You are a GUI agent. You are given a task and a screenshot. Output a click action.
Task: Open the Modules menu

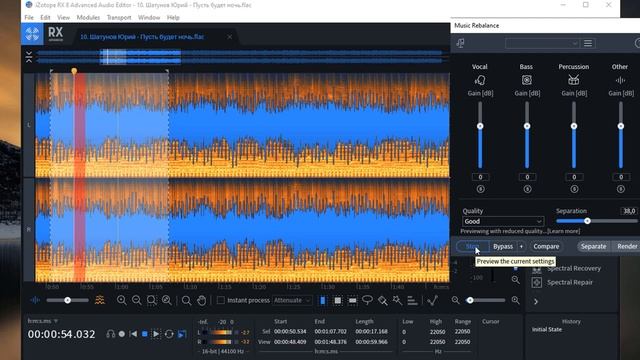point(88,18)
